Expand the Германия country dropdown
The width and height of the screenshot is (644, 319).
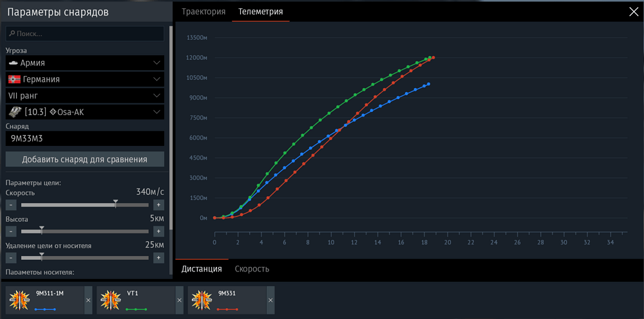click(x=85, y=79)
